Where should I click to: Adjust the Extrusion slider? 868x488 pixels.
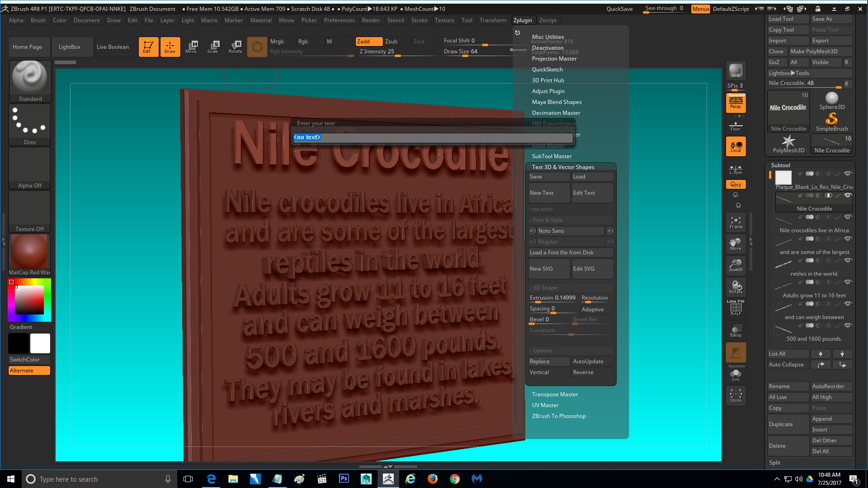(x=553, y=298)
